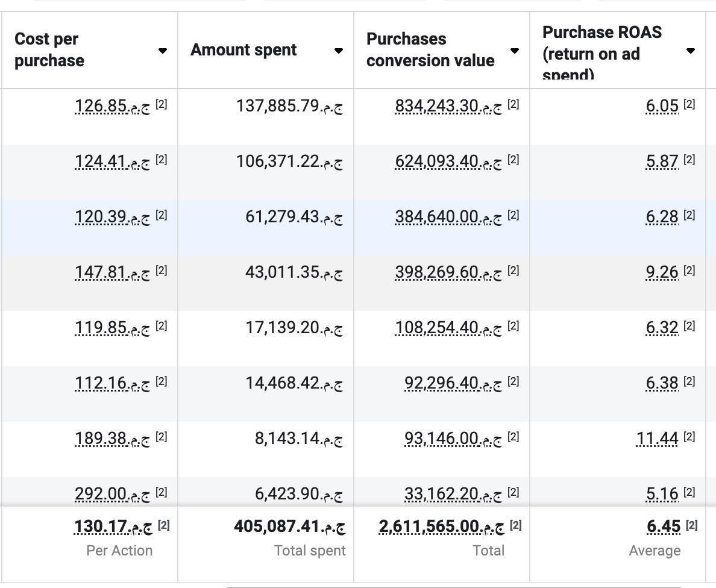Open footnote marker beside 11.44 ROAS
This screenshot has height=588, width=716.
[689, 437]
